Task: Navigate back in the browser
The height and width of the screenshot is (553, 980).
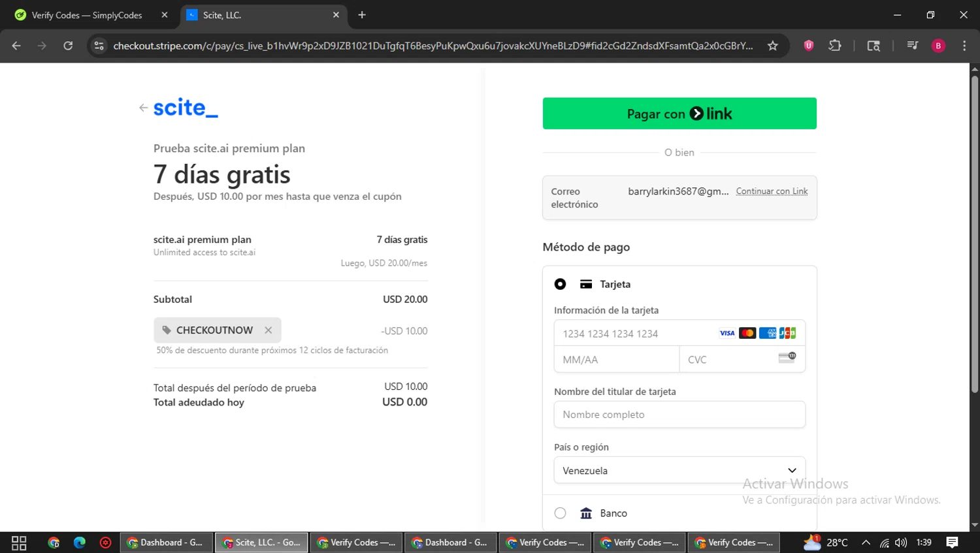Action: click(16, 46)
